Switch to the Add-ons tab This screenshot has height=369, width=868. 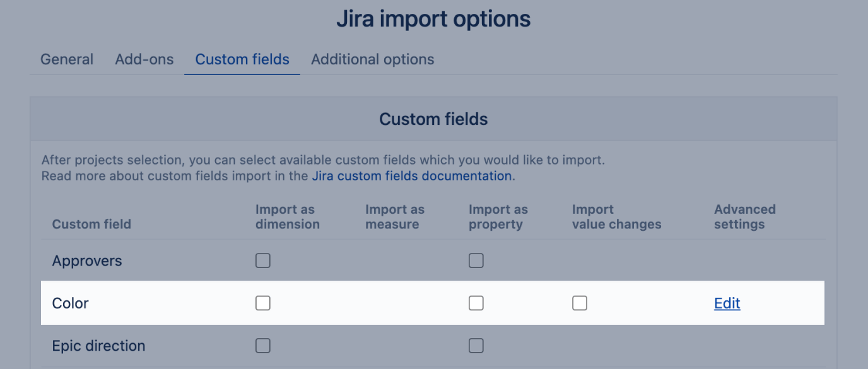click(x=144, y=59)
